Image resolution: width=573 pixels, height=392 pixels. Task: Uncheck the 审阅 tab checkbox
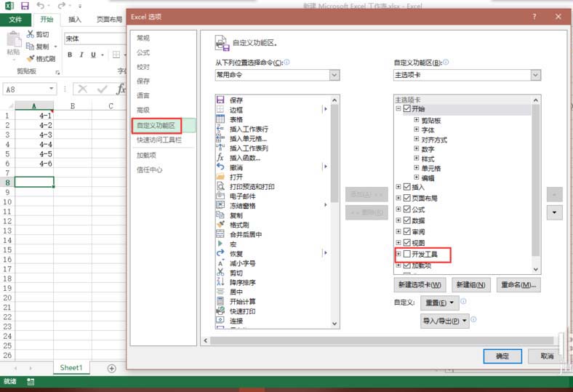coord(407,231)
